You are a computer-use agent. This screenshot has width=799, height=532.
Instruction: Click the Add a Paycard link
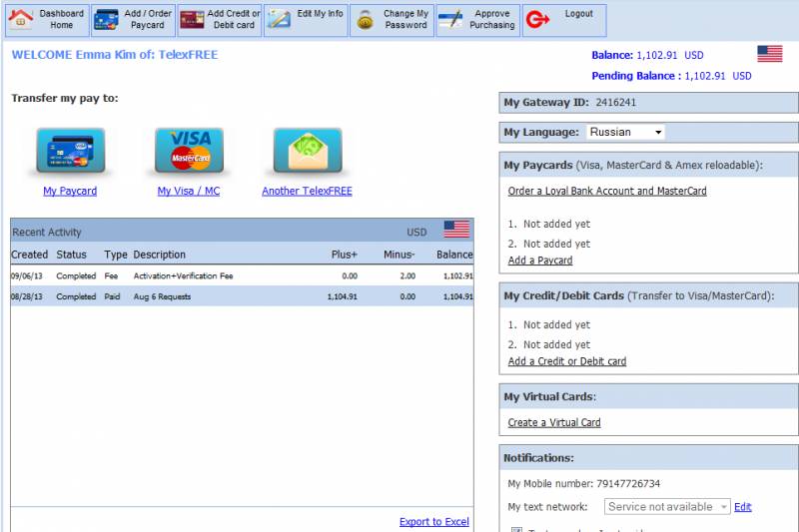tap(540, 261)
